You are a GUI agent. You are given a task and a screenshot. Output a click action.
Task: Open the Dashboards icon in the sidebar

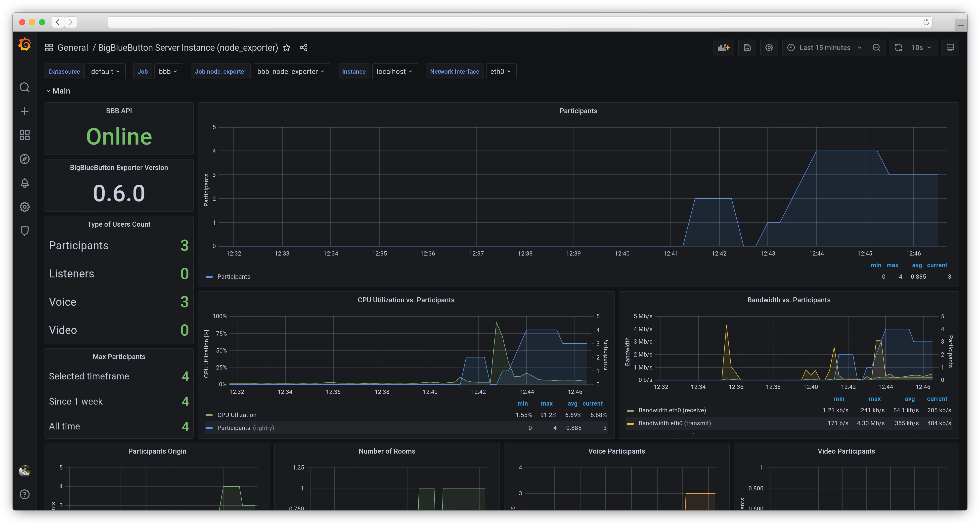pos(24,135)
